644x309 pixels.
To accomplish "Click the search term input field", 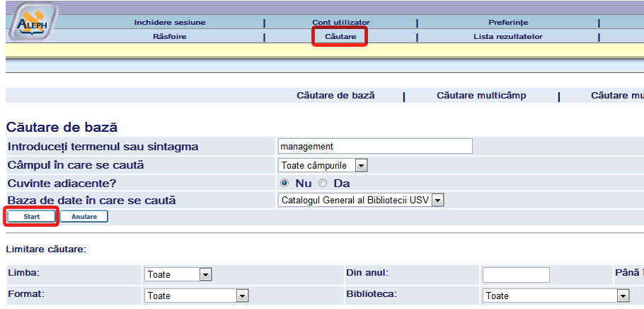I will [x=375, y=146].
